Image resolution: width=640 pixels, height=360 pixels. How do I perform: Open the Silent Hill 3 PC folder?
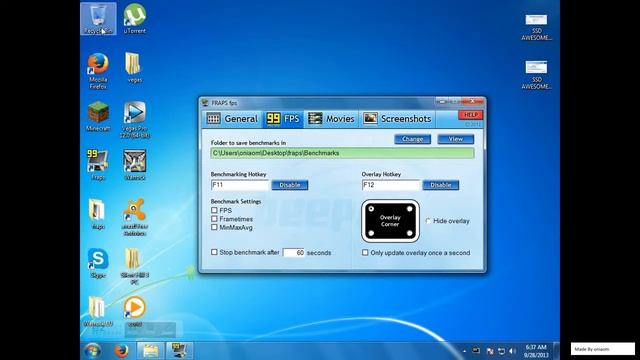coord(135,266)
